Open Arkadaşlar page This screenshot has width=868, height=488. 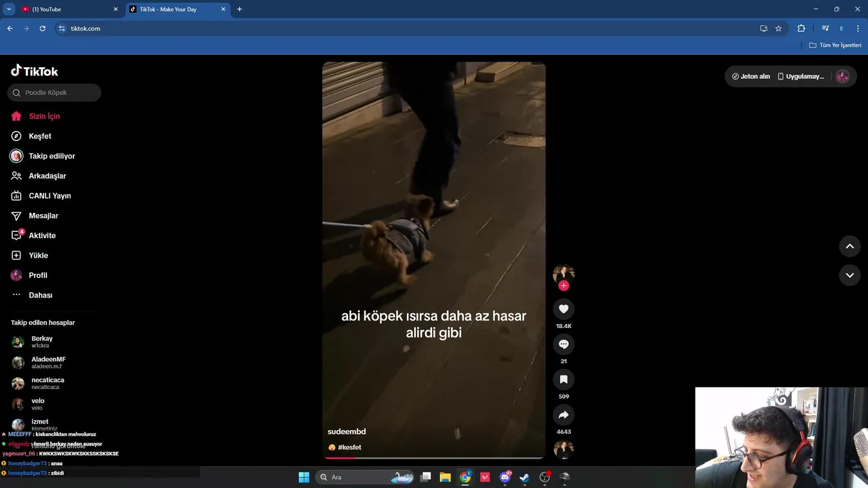pyautogui.click(x=39, y=176)
